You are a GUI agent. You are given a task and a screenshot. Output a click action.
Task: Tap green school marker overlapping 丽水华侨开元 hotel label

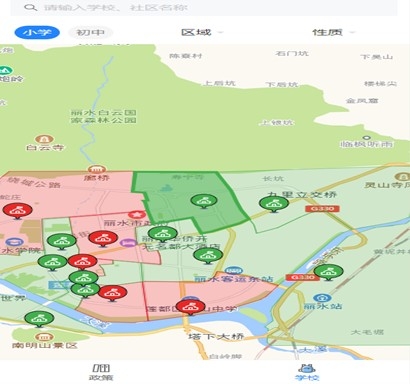(162, 234)
